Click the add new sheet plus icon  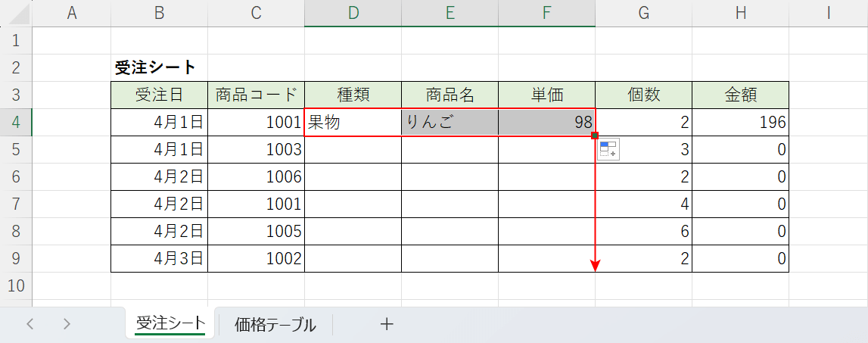click(x=387, y=324)
